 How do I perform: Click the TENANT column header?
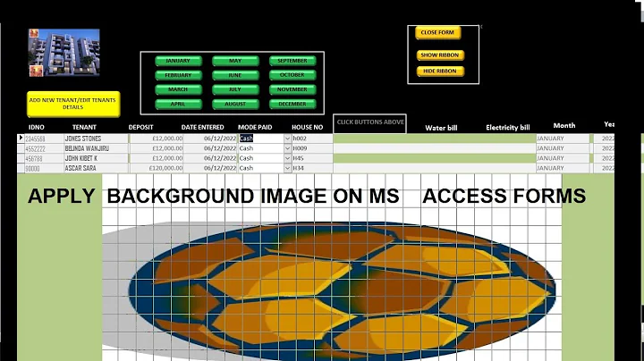[84, 128]
